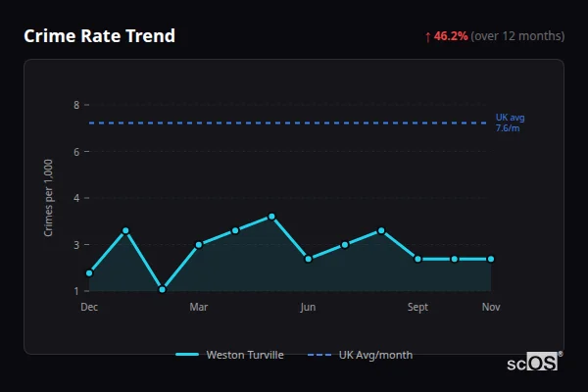Click the dashed UK average line
The height and width of the screenshot is (392, 588).
[x=288, y=122]
